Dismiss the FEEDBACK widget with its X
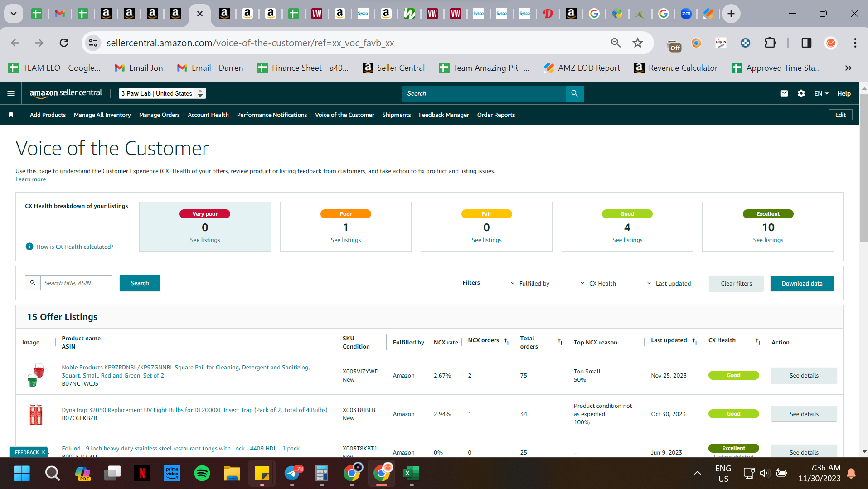This screenshot has width=868, height=489. click(44, 452)
